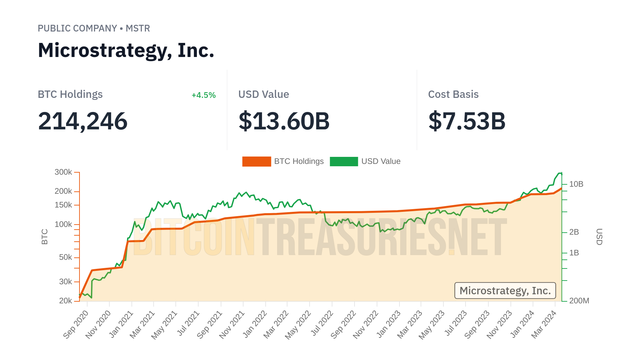
Task: Click the +4.5% change indicator
Action: (204, 95)
